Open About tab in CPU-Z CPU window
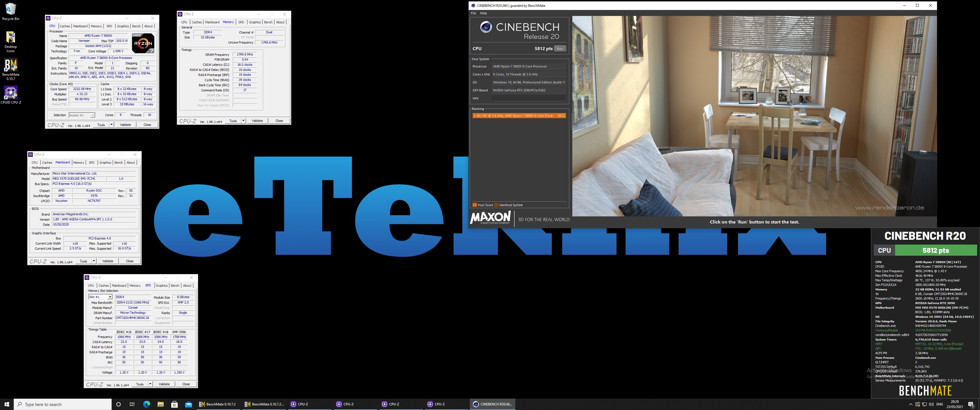The height and width of the screenshot is (410, 980). (x=148, y=26)
